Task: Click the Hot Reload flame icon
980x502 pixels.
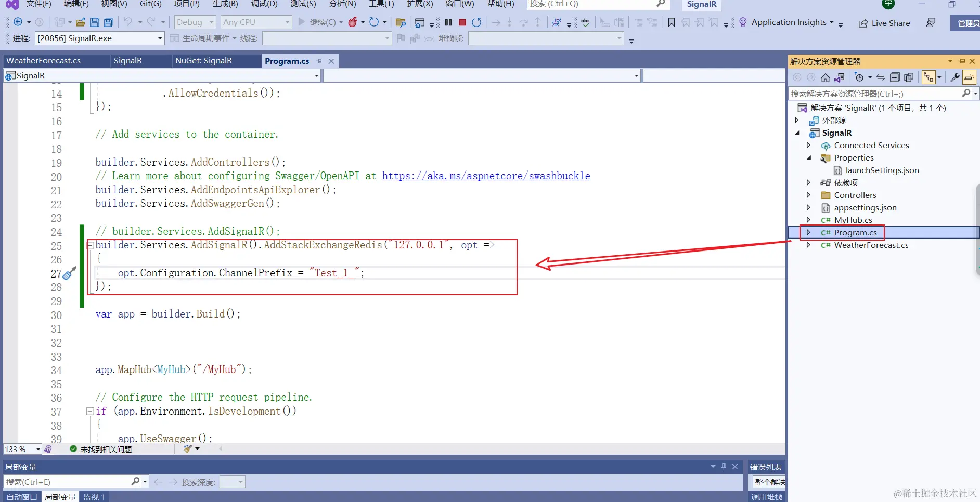Action: tap(353, 22)
